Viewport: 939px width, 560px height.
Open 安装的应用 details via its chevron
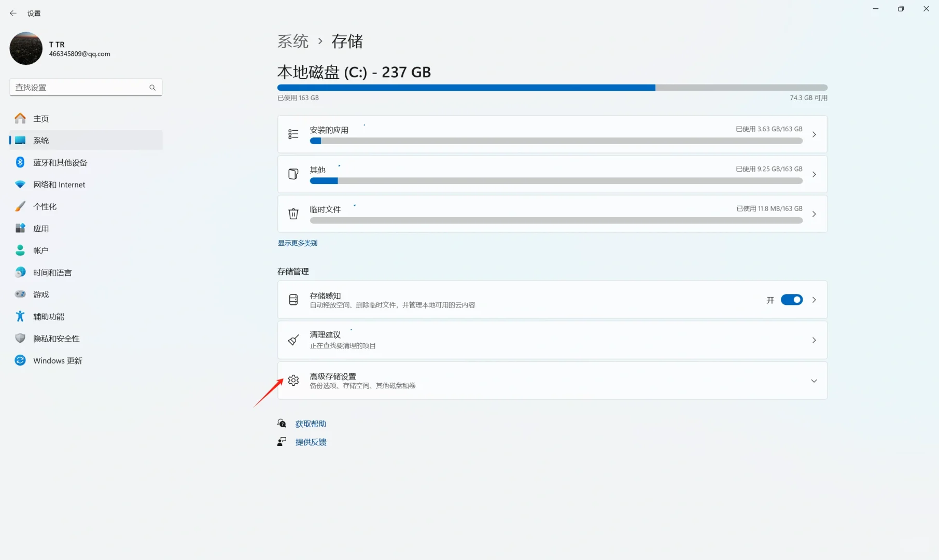click(x=814, y=134)
